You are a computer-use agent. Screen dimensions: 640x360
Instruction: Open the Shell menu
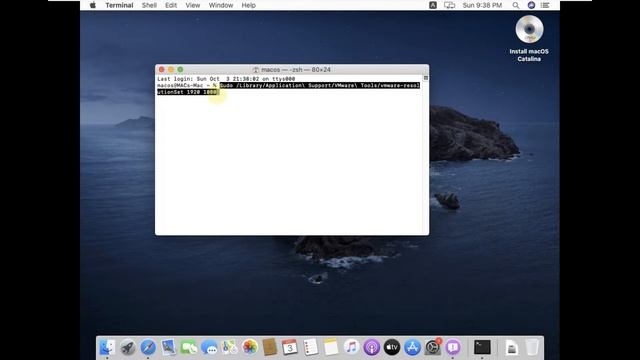tap(149, 5)
